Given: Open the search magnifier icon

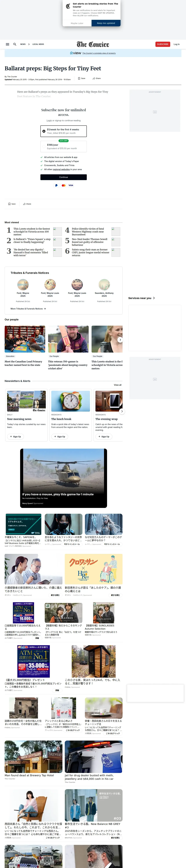Looking at the screenshot, I should click(x=15, y=44).
